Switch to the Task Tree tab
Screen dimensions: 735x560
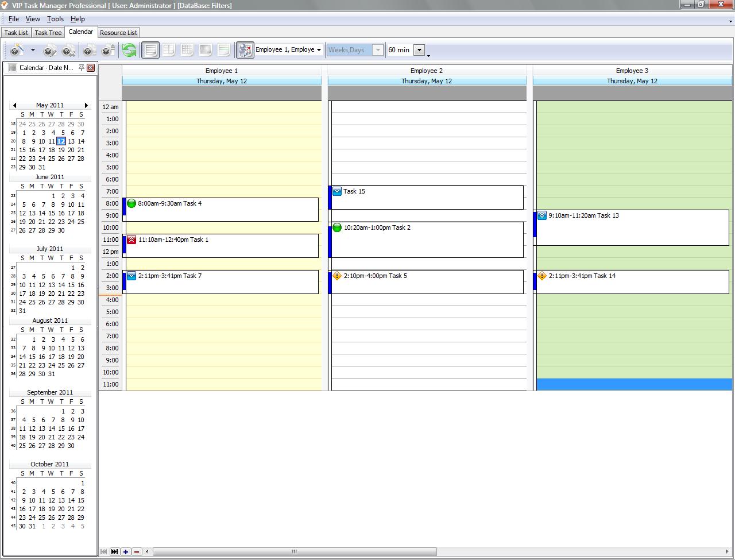pos(48,33)
